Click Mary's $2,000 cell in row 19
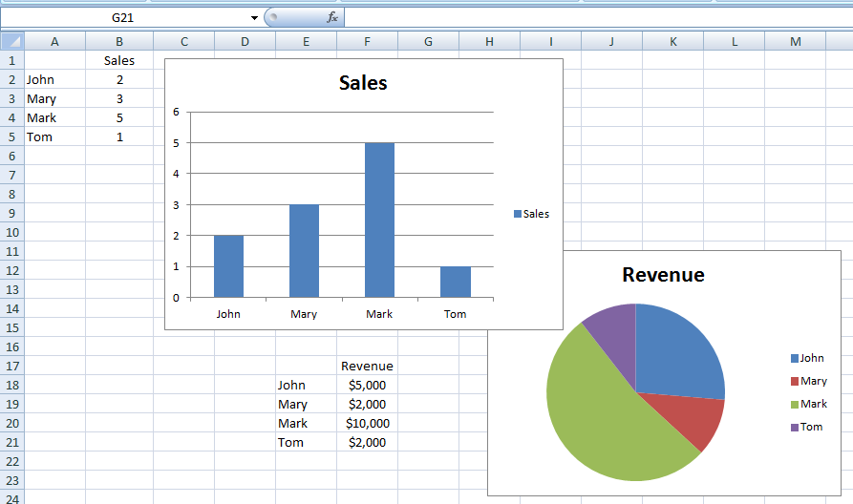The height and width of the screenshot is (504, 853). pos(367,404)
